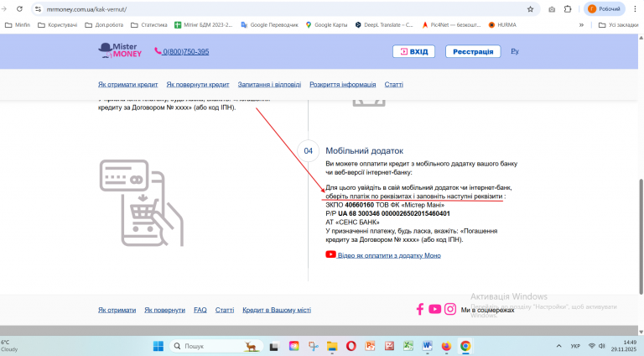Click the Реєстрація button
The height and width of the screenshot is (356, 644).
click(473, 51)
